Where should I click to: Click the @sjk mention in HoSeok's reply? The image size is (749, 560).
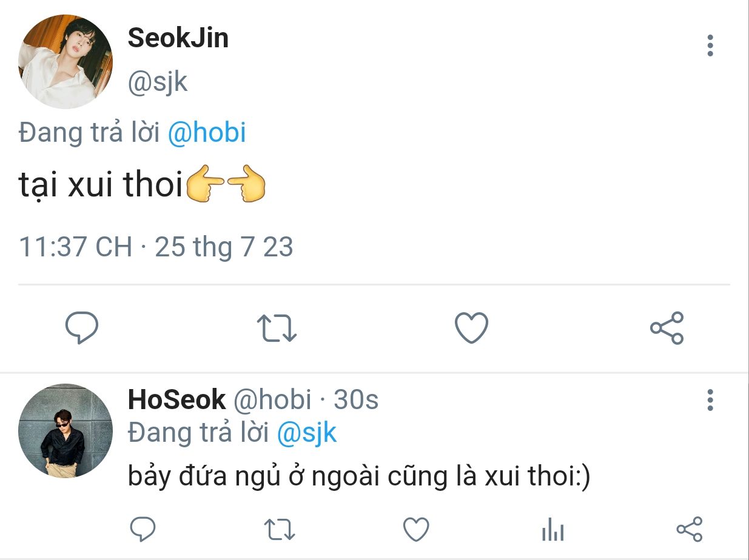306,433
